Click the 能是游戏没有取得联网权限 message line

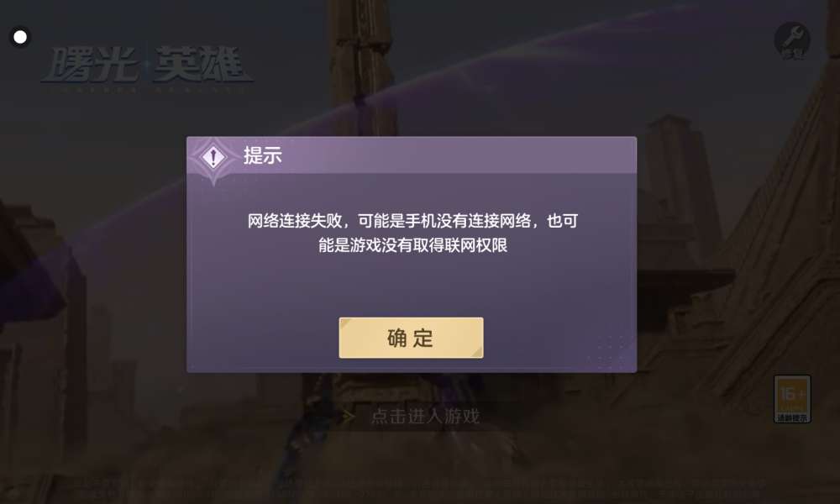[412, 245]
